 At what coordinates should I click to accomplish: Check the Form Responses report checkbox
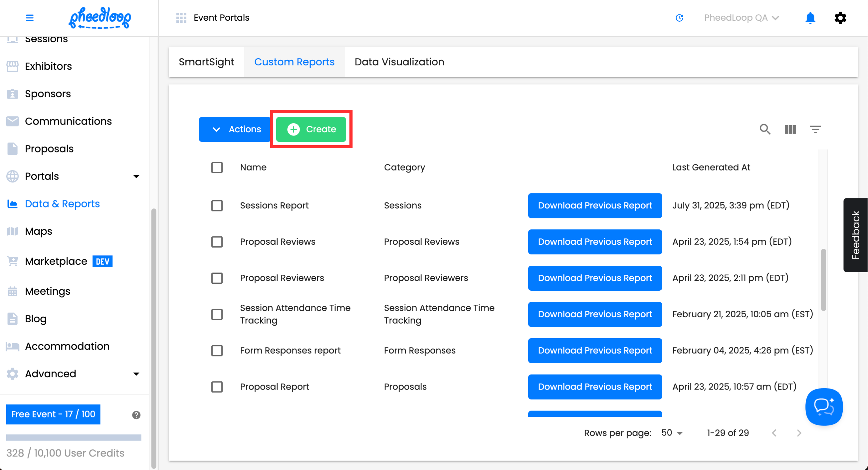click(217, 351)
